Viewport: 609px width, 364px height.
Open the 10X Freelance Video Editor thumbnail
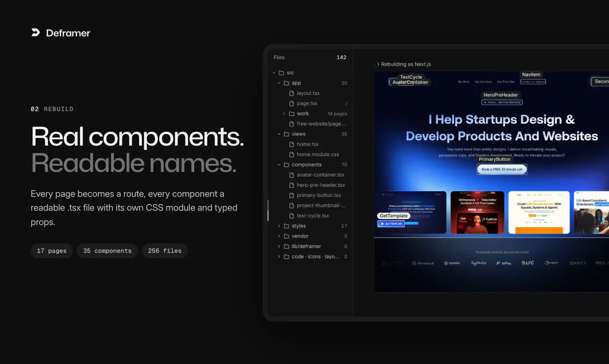478,212
